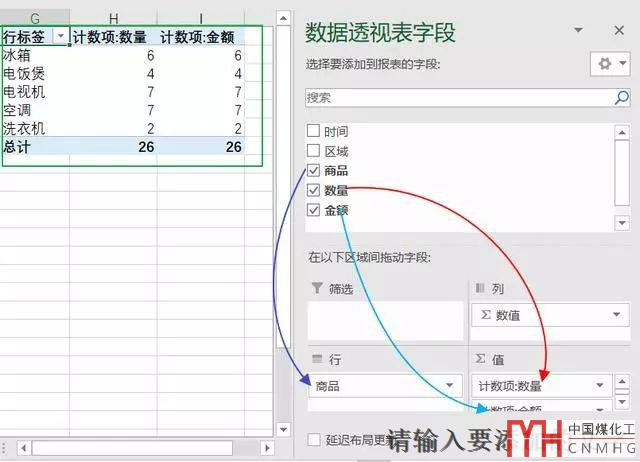Image resolution: width=640 pixels, height=462 pixels.
Task: Click the field list scrollbar thumb
Action: pos(622,173)
